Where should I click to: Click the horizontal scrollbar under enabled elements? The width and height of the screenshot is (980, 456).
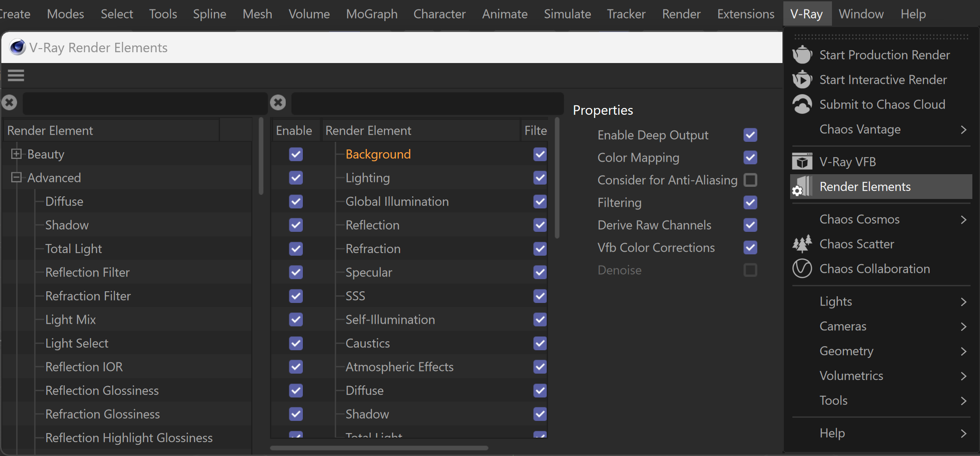[379, 448]
